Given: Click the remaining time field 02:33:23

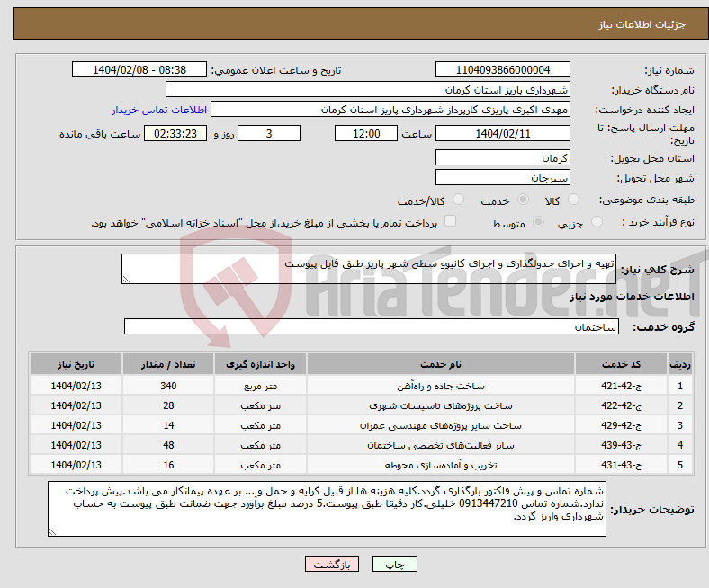Looking at the screenshot, I should pos(175,133).
